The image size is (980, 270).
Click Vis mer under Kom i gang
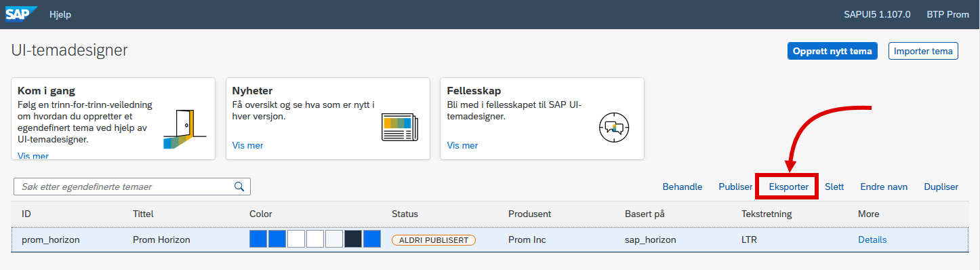pyautogui.click(x=33, y=156)
